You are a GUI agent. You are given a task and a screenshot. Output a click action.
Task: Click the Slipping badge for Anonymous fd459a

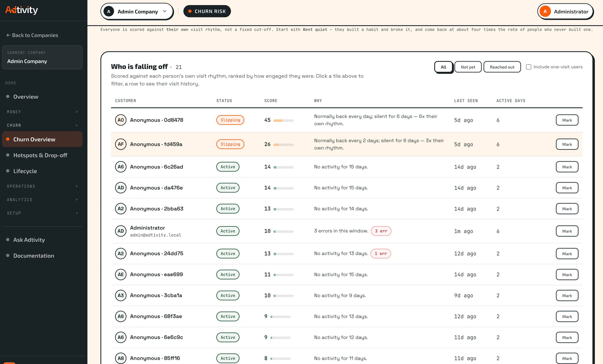click(x=230, y=144)
